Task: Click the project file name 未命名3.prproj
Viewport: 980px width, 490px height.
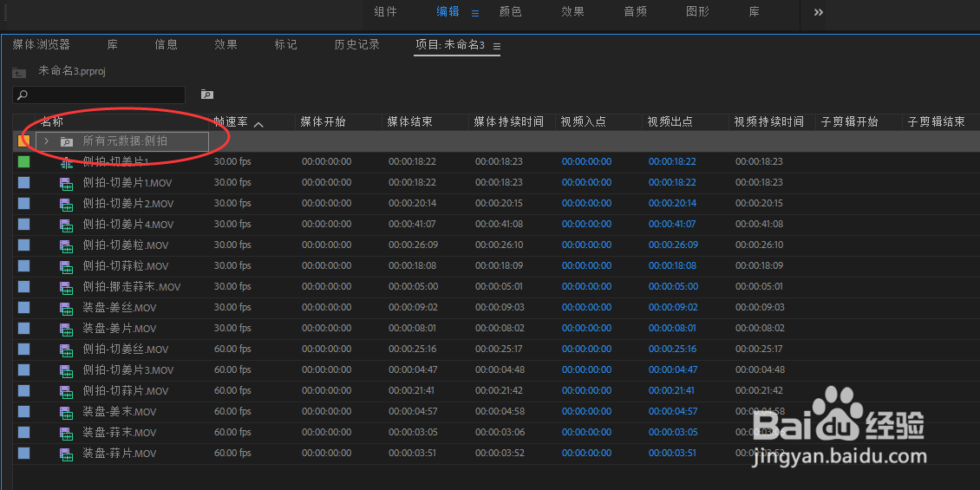Action: (72, 71)
